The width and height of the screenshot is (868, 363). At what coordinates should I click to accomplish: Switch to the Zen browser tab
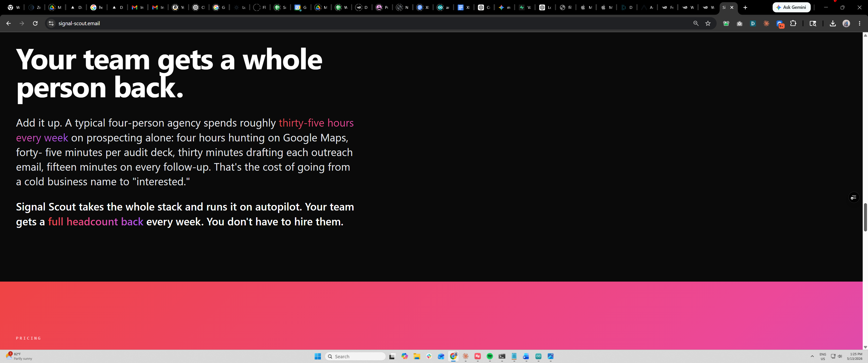(35, 7)
